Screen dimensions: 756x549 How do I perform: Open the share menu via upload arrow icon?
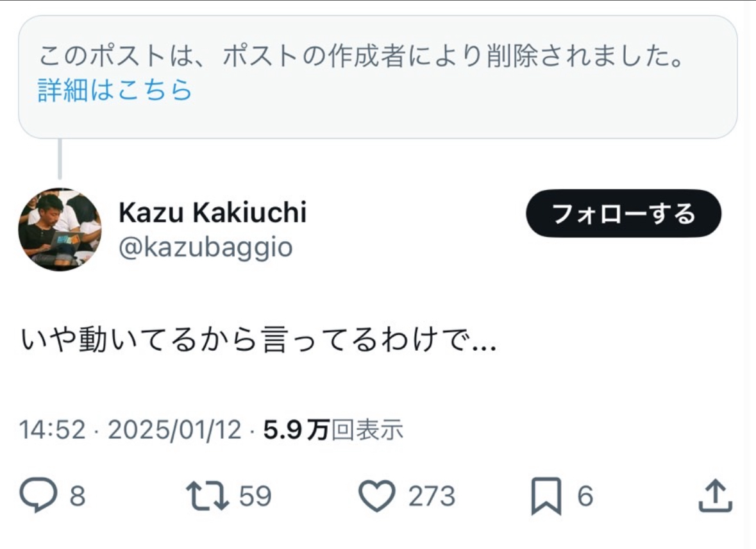point(714,496)
